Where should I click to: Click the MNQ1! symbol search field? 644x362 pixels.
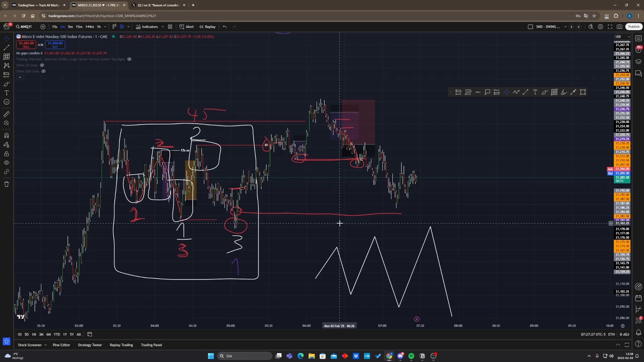tap(25, 27)
